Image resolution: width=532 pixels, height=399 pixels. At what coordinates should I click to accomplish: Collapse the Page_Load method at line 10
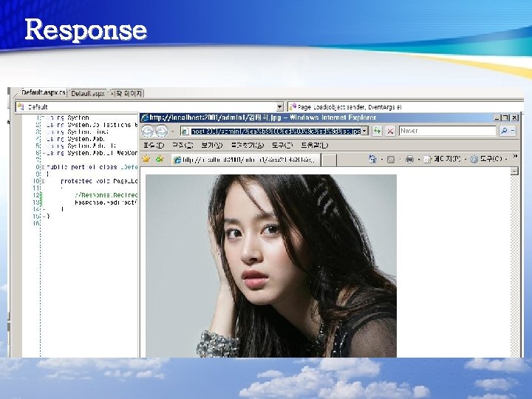click(43, 181)
